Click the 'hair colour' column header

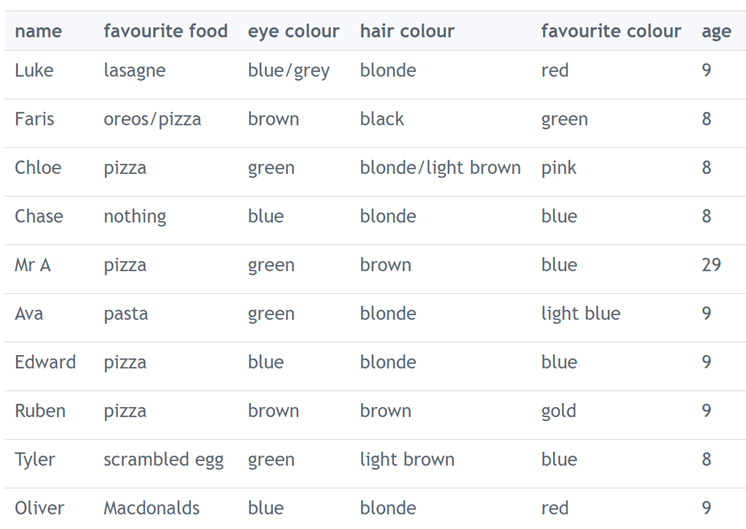coord(406,31)
